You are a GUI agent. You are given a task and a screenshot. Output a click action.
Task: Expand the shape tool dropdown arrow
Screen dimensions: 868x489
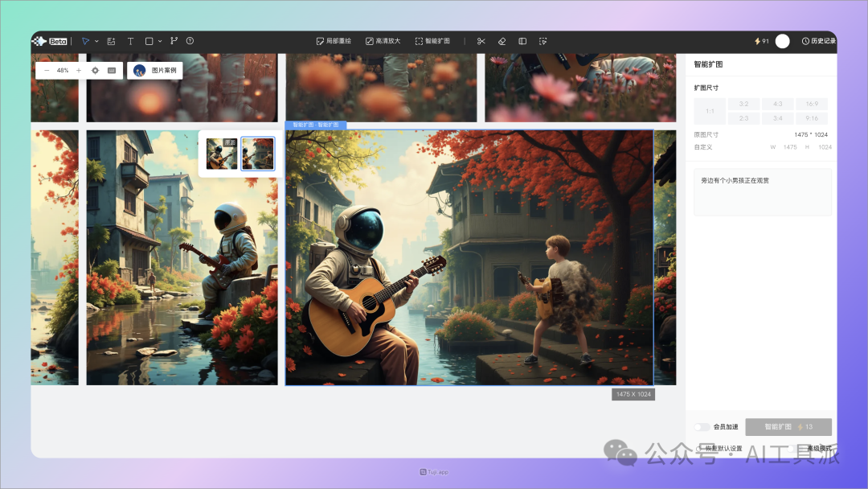click(x=160, y=41)
